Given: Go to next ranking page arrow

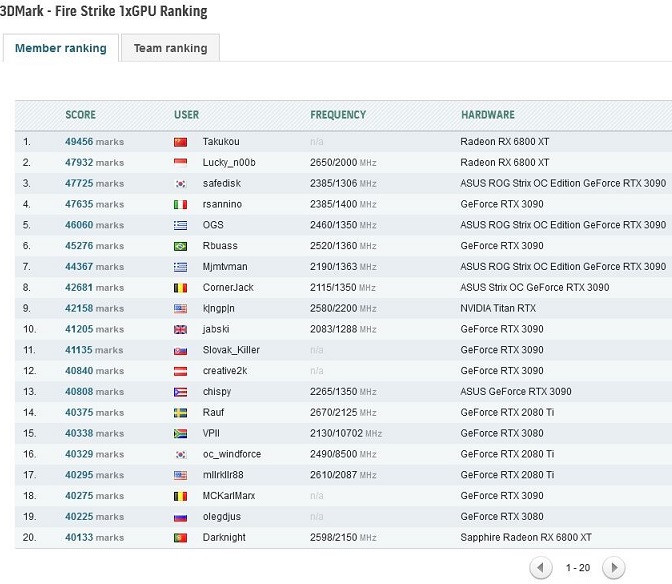Looking at the screenshot, I should coord(614,568).
